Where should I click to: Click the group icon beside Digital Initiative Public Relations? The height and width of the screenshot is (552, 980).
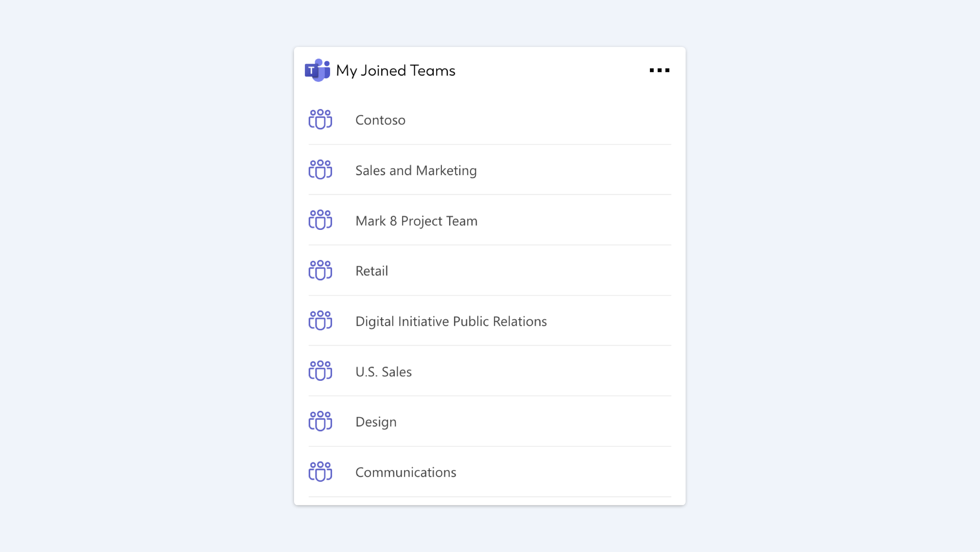[320, 321]
